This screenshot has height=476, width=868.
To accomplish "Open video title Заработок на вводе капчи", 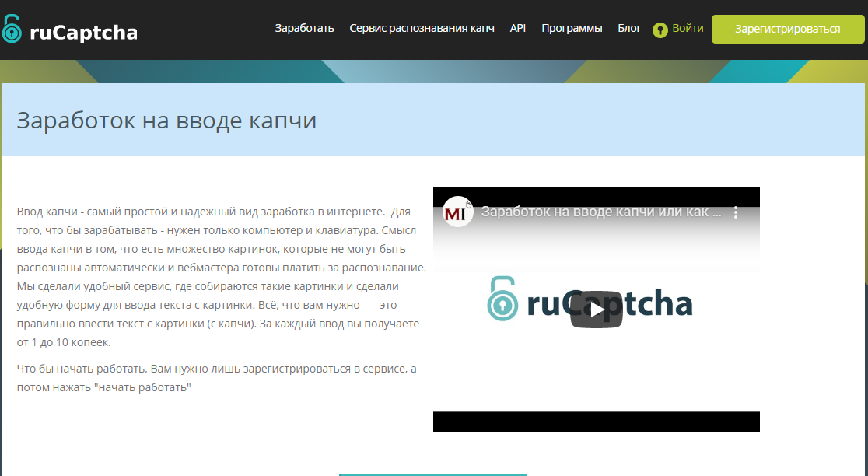I will (601, 212).
